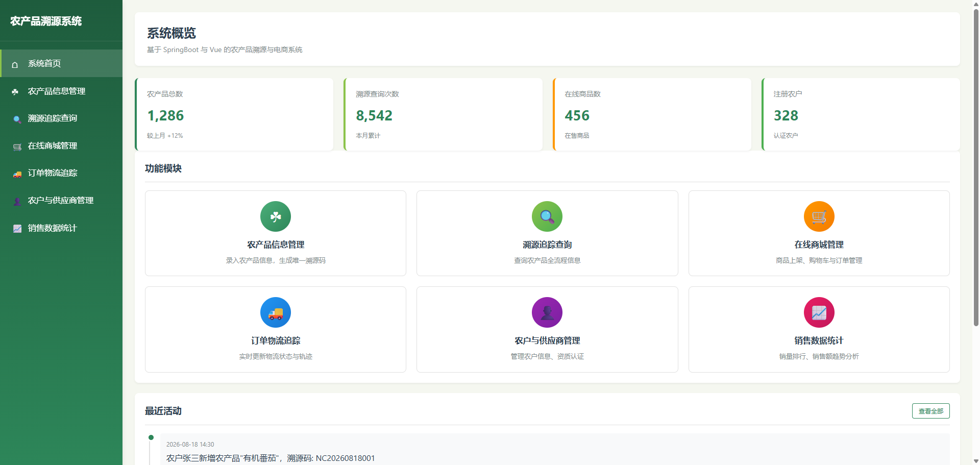The image size is (980, 465).
Task: Click the scrollbar up arrow
Action: click(976, 4)
